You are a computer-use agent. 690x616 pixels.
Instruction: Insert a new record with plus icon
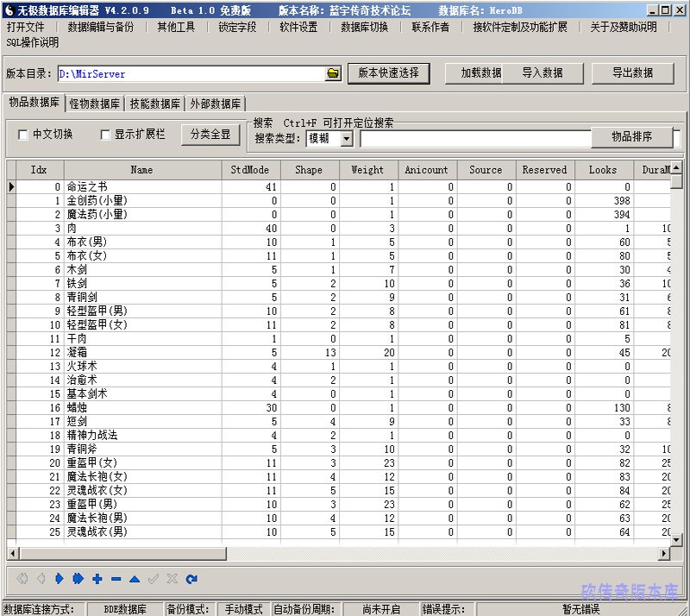[97, 579]
